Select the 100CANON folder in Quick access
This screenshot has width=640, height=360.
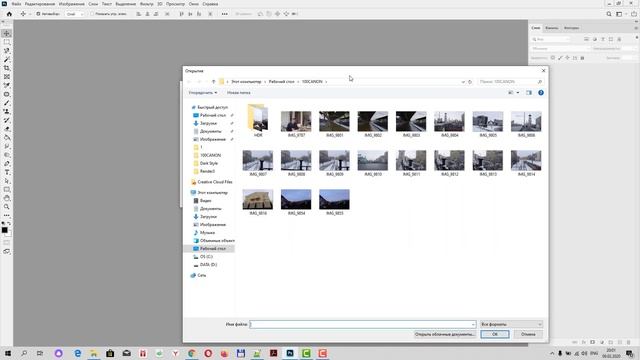[x=210, y=155]
